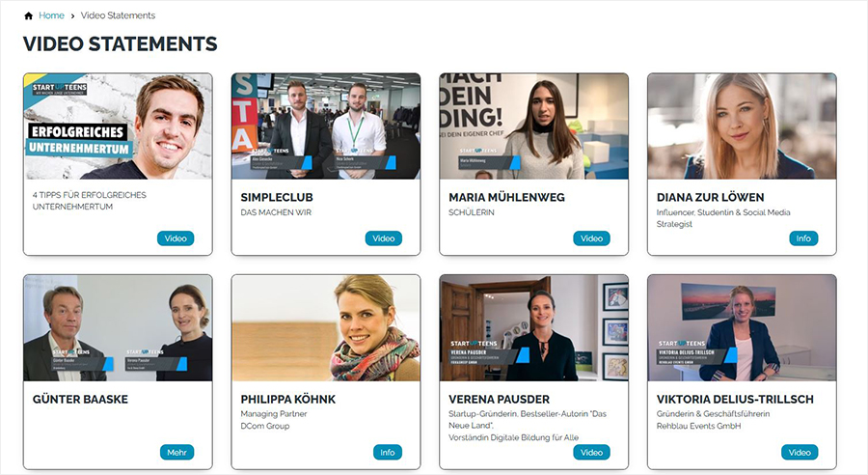Image resolution: width=868 pixels, height=475 pixels.
Task: Open the Erfolgreiches Unternehmertum thumbnail
Action: click(x=118, y=126)
